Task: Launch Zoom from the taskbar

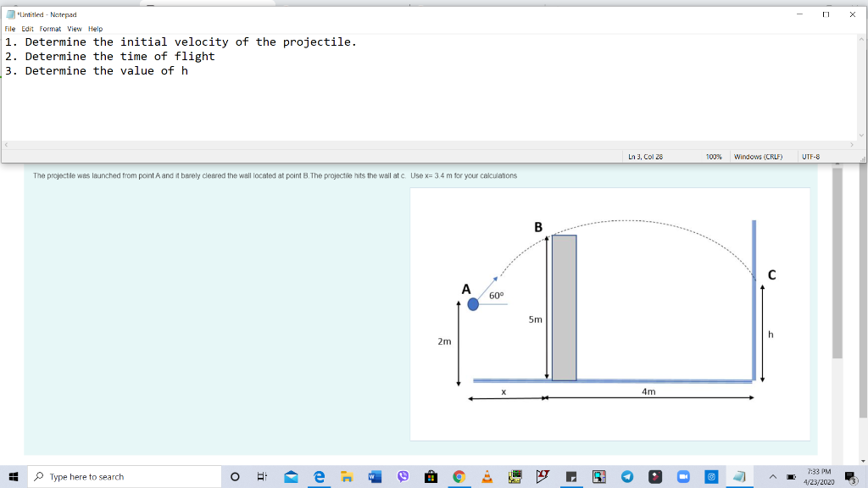Action: (x=683, y=476)
